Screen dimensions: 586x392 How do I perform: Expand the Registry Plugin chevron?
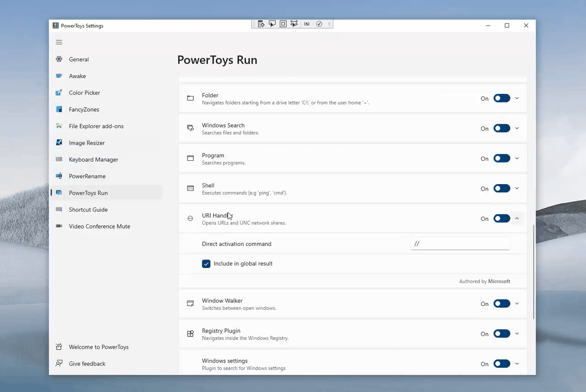[x=517, y=334]
